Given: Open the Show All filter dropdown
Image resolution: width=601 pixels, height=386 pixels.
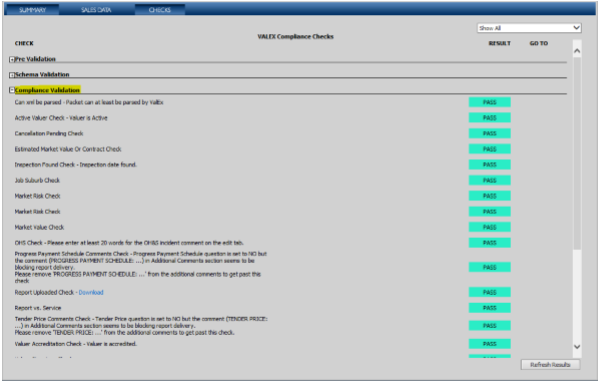Looking at the screenshot, I should (x=529, y=28).
